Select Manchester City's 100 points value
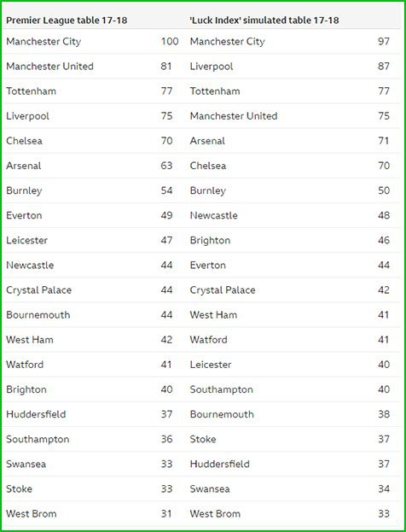 pyautogui.click(x=170, y=41)
